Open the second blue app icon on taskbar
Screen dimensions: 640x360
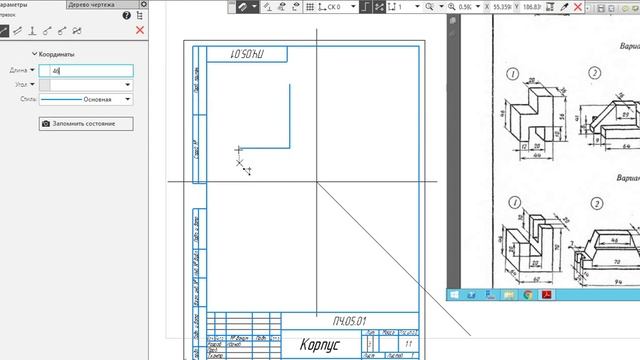click(471, 295)
